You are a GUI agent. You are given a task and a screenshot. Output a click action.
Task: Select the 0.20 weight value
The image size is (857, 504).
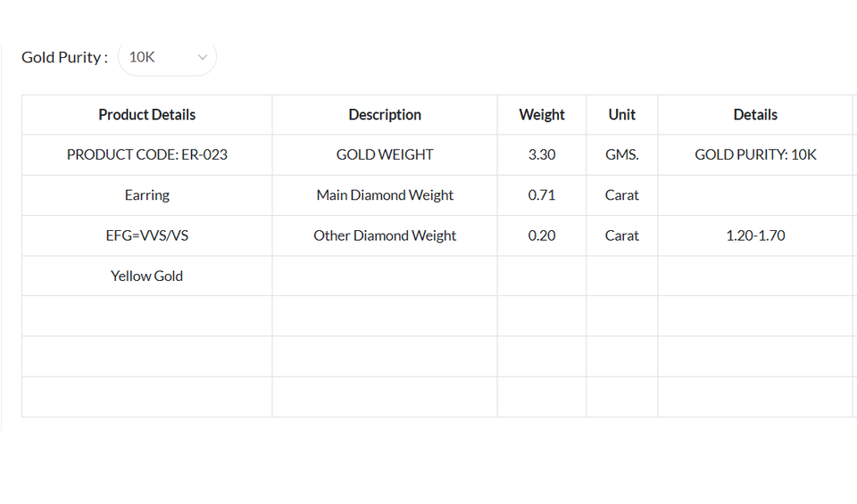pos(542,235)
